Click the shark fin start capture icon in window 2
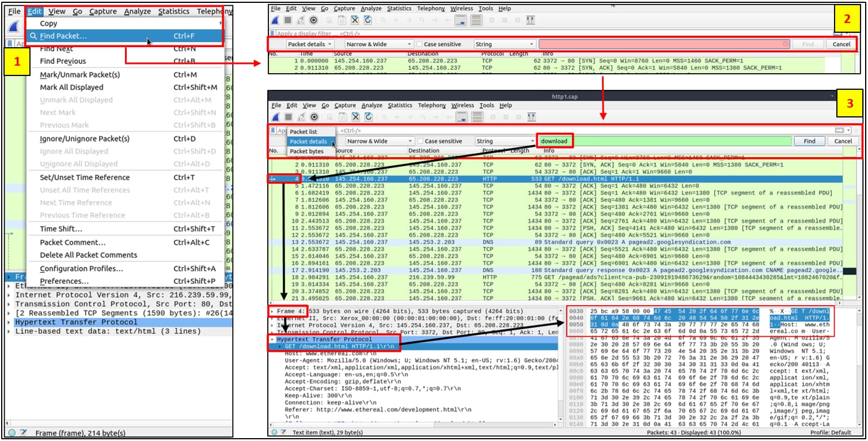This screenshot has width=868, height=441. tap(275, 20)
